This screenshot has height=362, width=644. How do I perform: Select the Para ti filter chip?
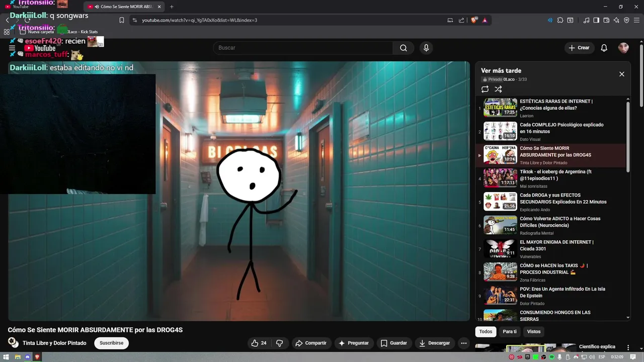tap(510, 331)
